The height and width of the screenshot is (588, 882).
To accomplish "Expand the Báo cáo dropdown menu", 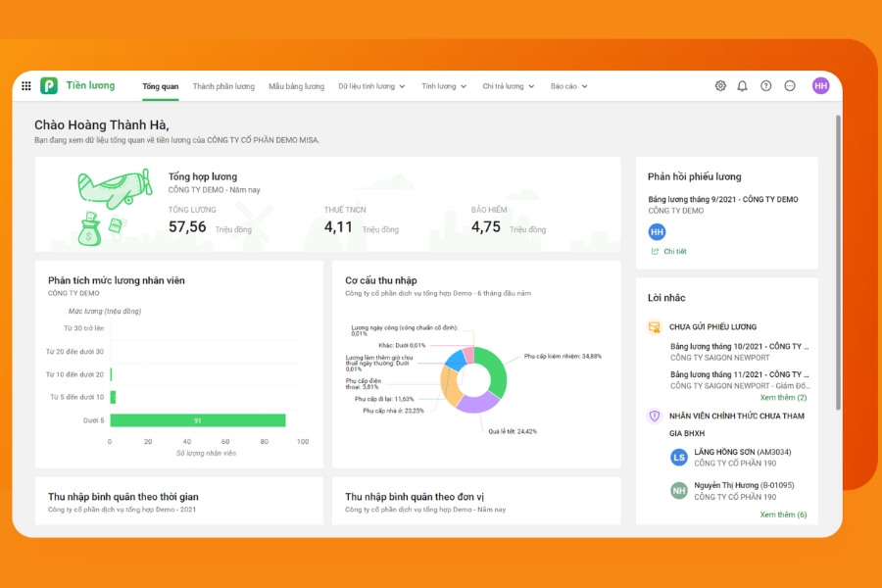I will tap(569, 86).
